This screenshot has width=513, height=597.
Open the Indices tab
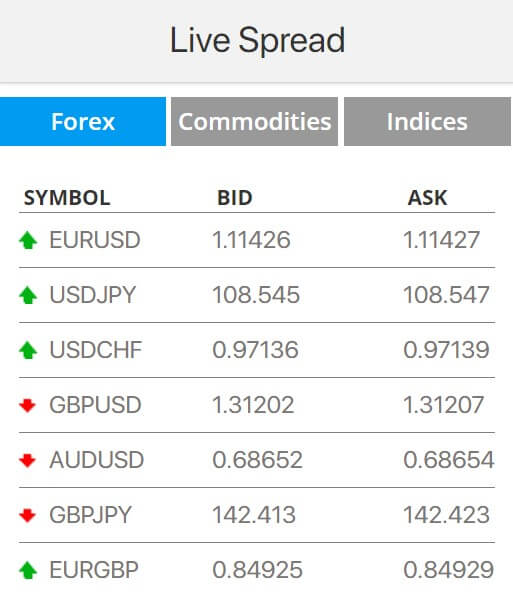(427, 121)
